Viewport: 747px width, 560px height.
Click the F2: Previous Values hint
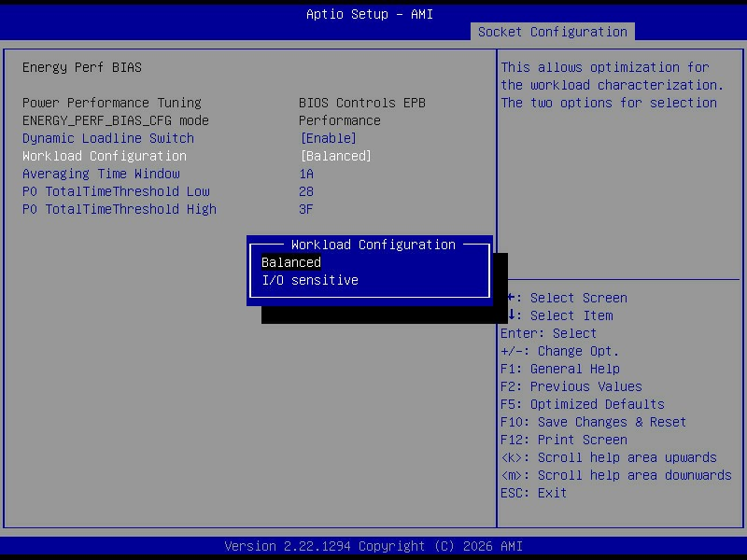pos(571,386)
